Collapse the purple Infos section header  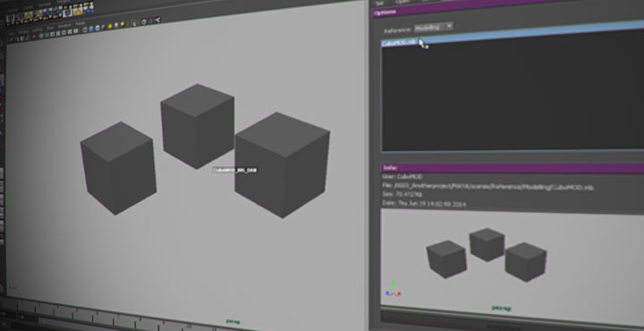coord(513,167)
